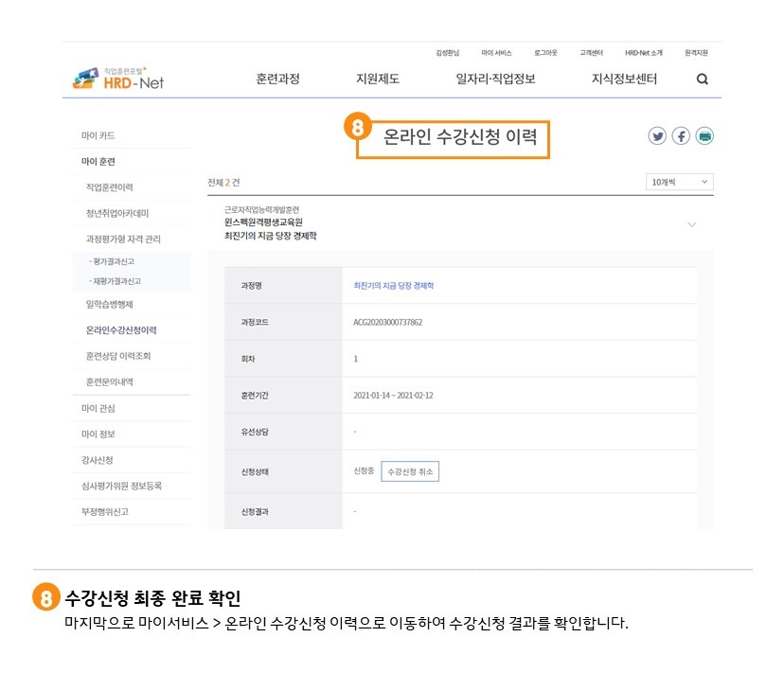The width and height of the screenshot is (784, 673).
Task: Open the 일자리·직업정보 menu
Action: coord(495,80)
